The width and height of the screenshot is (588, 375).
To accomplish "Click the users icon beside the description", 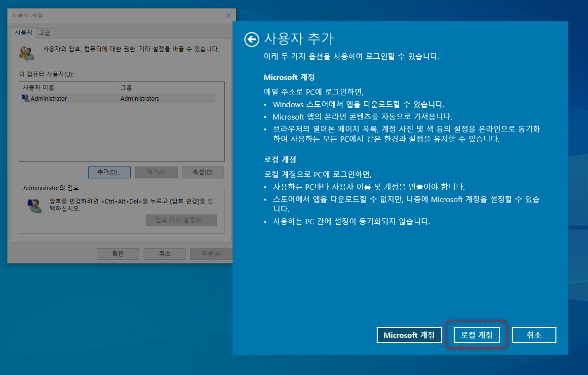I will pos(27,53).
